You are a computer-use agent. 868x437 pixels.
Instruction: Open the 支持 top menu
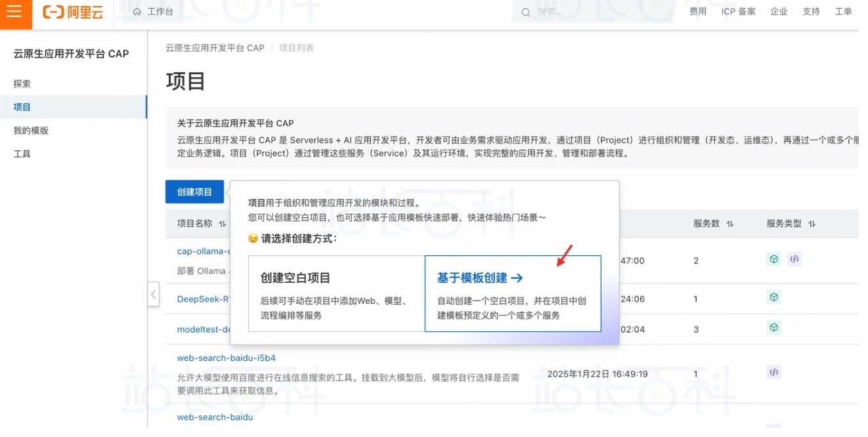pos(811,12)
